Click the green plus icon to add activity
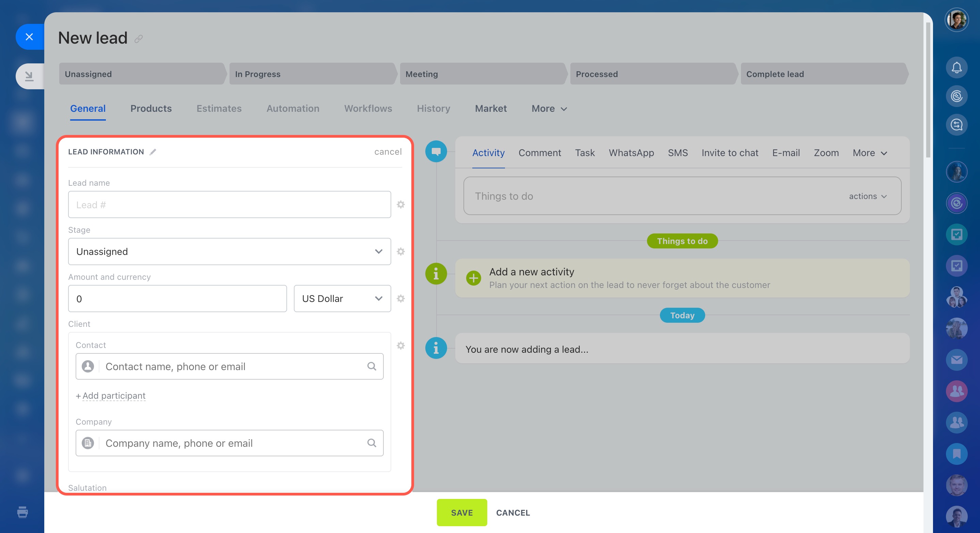The image size is (980, 533). (x=473, y=278)
